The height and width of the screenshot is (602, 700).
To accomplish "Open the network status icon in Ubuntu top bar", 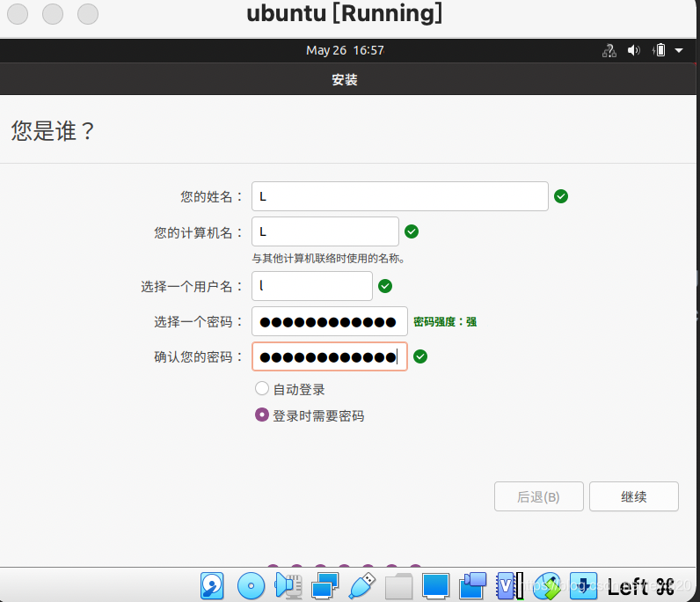I will point(609,50).
